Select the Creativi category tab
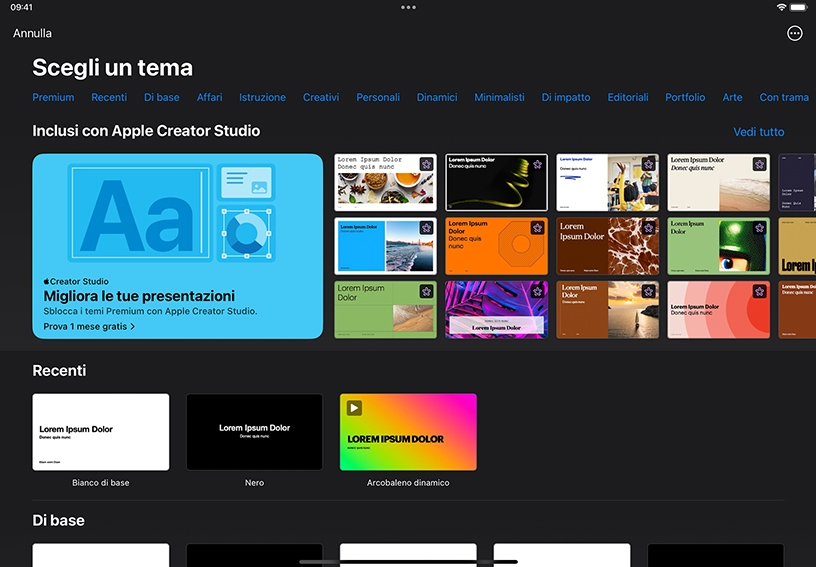 click(x=321, y=97)
